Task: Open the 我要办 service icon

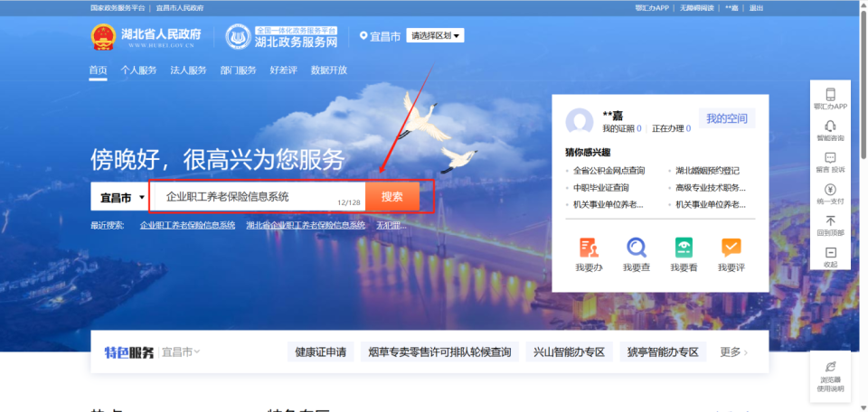Action: [589, 248]
